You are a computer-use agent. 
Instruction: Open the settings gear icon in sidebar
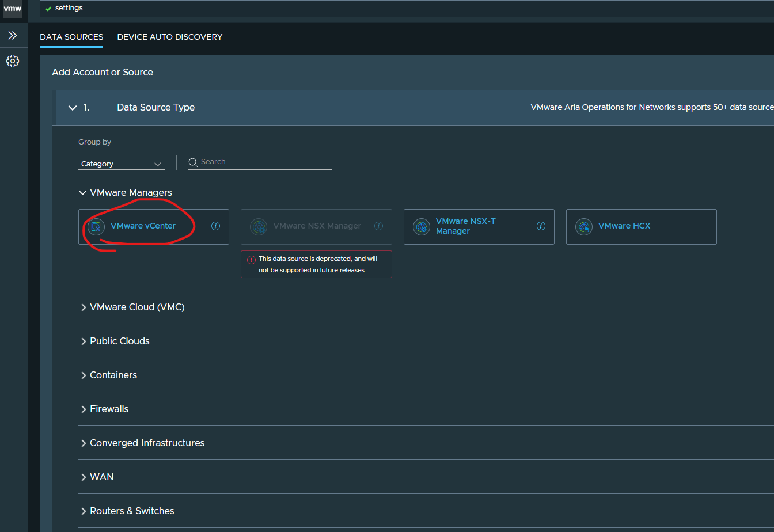click(x=13, y=61)
